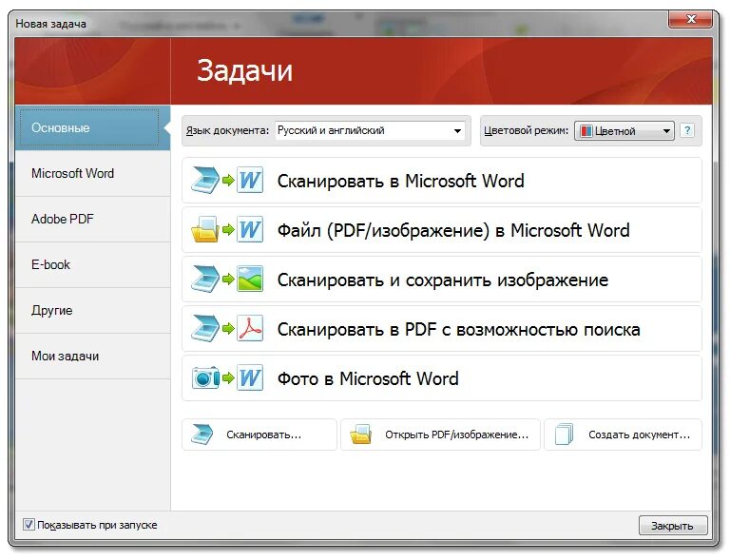Click landscape picture icon in Scan and save image row
Viewport: 730px width, 560px height.
point(250,279)
